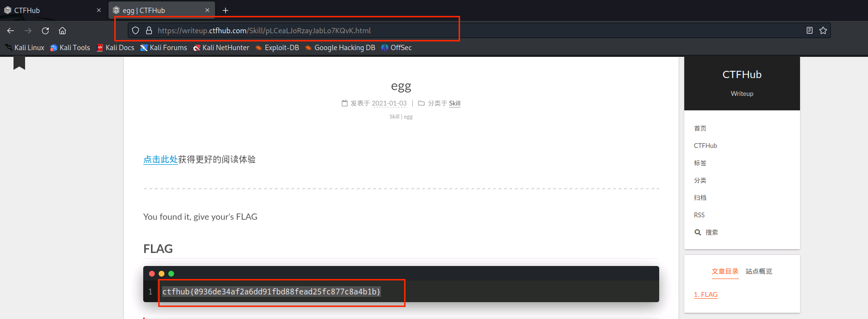Open 归档 archive menu item
The image size is (868, 319).
point(700,198)
